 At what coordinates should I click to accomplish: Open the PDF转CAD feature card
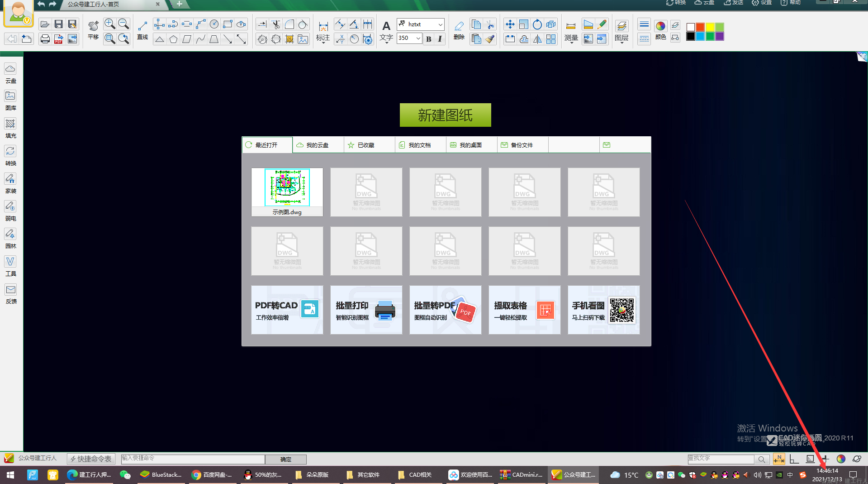click(x=287, y=310)
